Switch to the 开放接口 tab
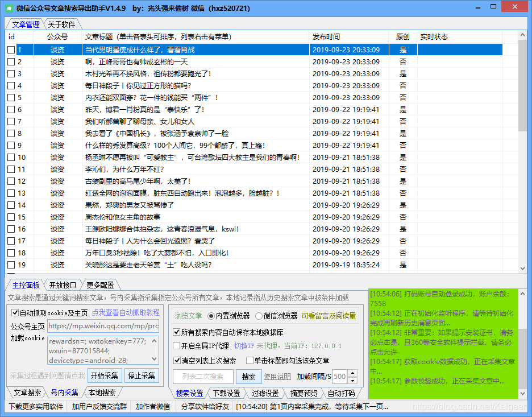 pyautogui.click(x=63, y=284)
